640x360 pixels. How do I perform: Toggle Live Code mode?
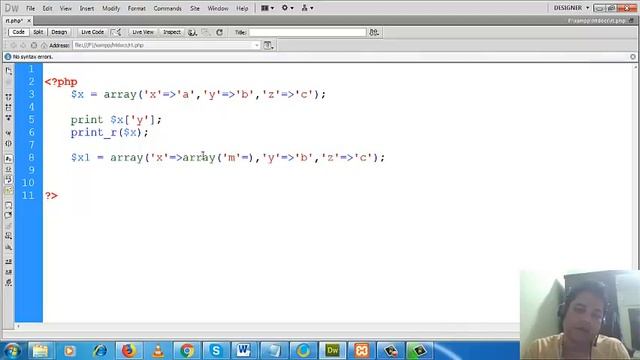92,32
